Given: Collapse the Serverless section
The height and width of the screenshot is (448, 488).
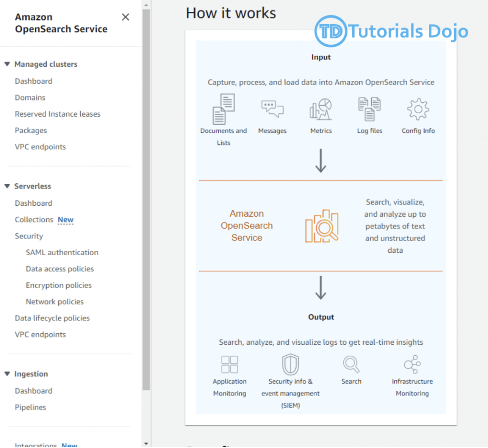Looking at the screenshot, I should click(7, 186).
